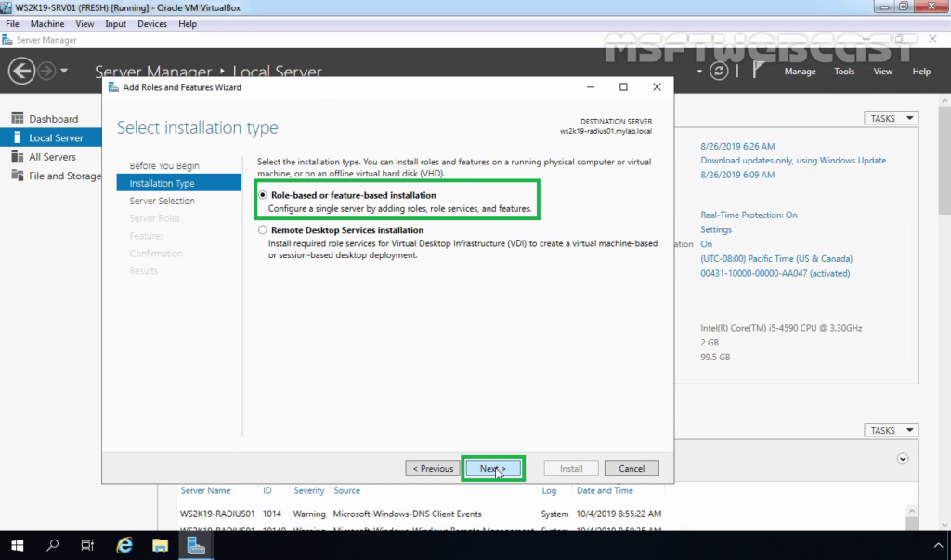Click the wizard title bar icon
The height and width of the screenshot is (560, 951).
point(113,87)
